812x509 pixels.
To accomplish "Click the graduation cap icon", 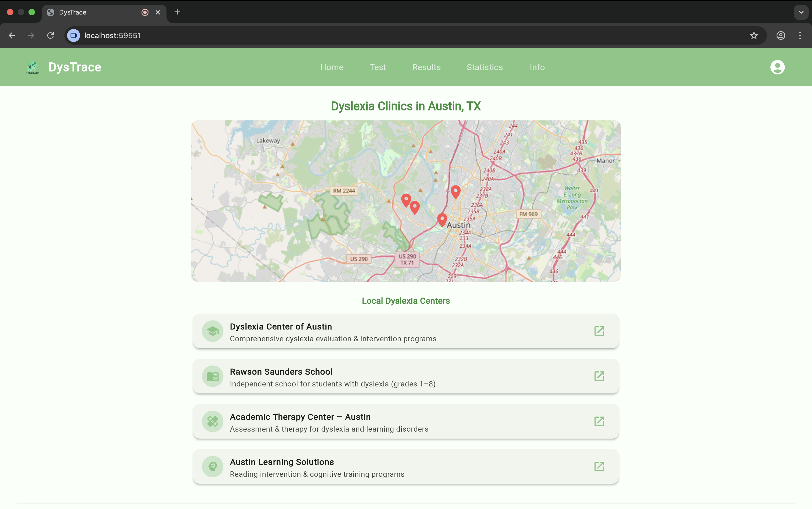I will [213, 331].
